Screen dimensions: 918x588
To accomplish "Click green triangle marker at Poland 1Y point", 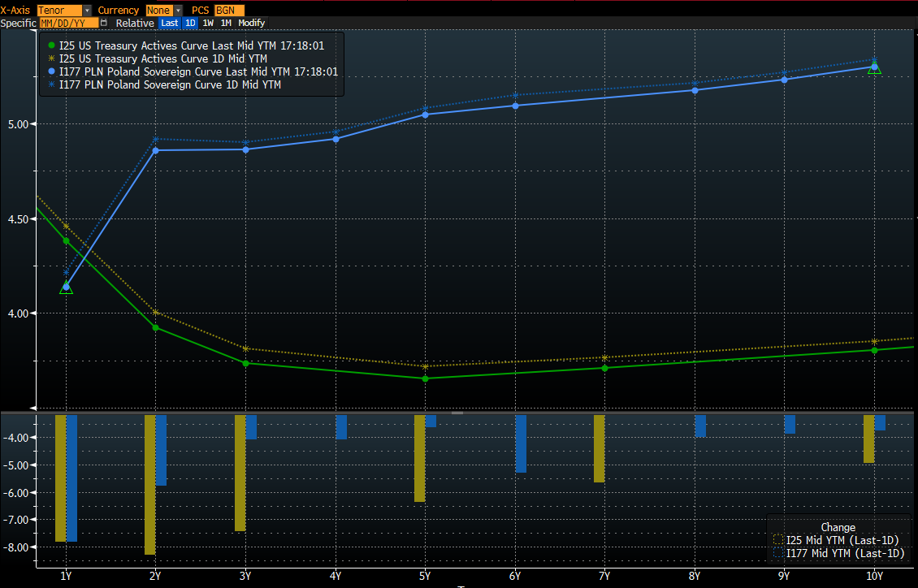I will click(66, 288).
